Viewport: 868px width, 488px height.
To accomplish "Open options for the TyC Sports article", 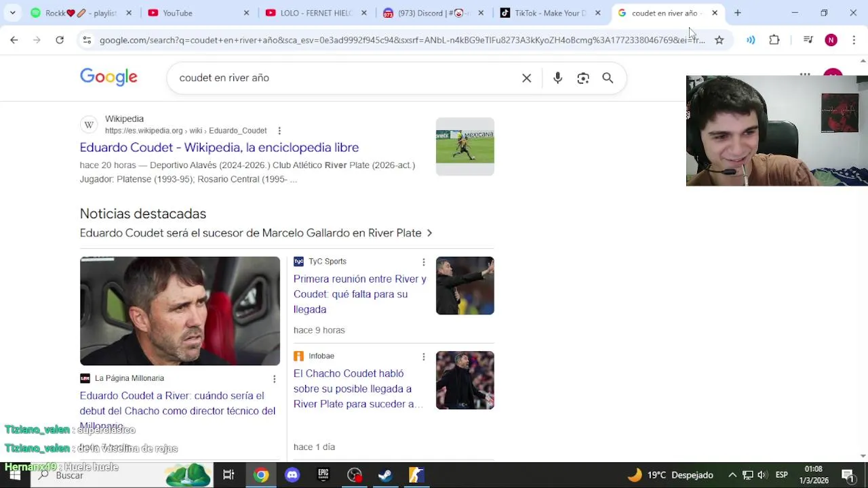I will click(x=423, y=262).
